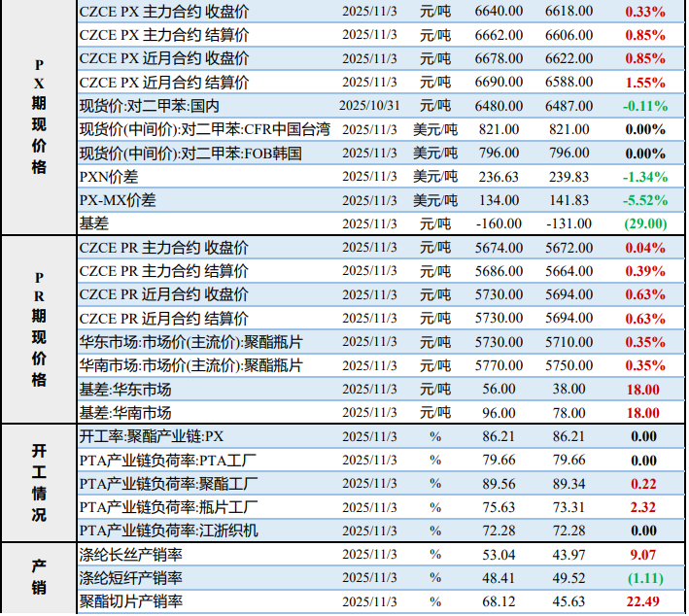Viewport: 689px width, 616px height.
Task: Select the (29.00) basis change value
Action: [x=645, y=224]
